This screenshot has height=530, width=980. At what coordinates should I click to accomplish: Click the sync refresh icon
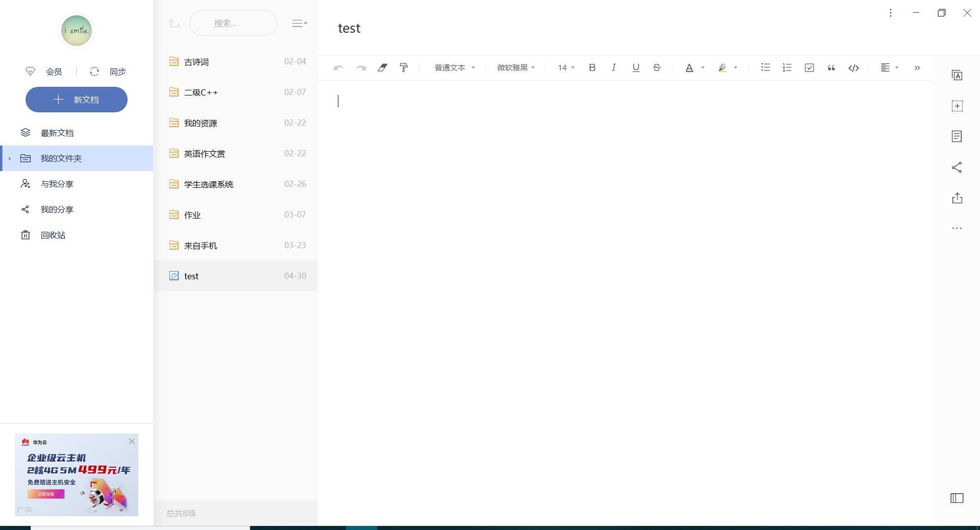[x=94, y=71]
